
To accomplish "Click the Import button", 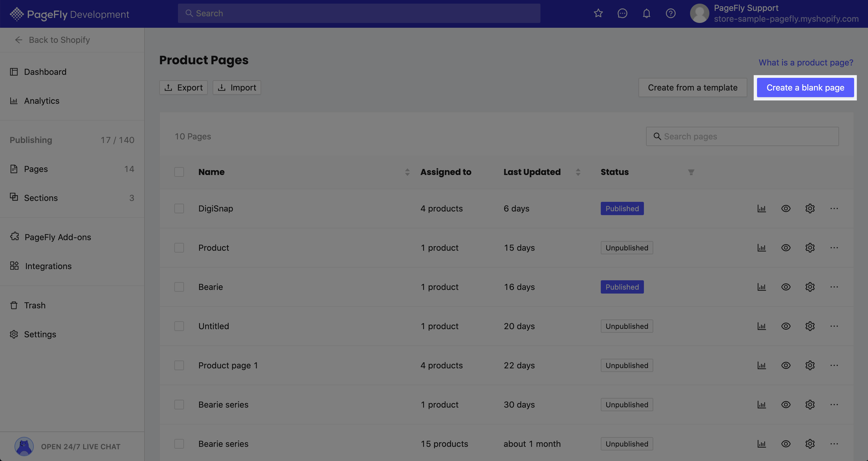I will click(236, 87).
